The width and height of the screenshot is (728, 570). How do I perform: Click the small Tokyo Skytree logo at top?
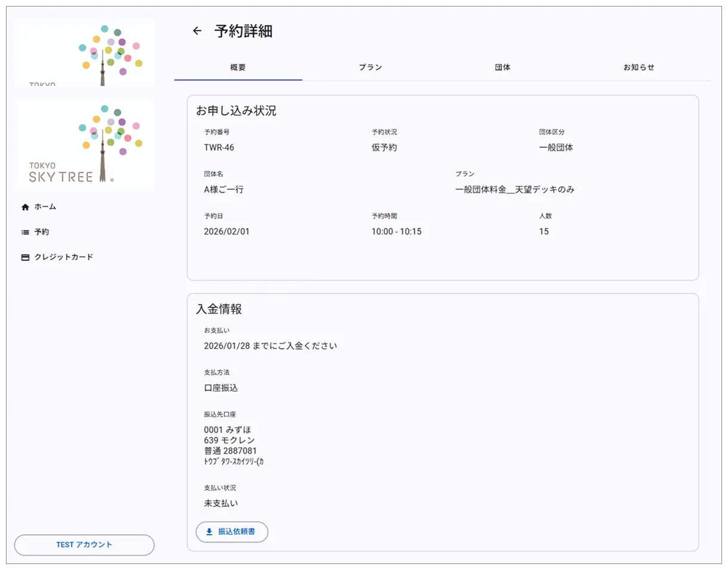coord(84,53)
